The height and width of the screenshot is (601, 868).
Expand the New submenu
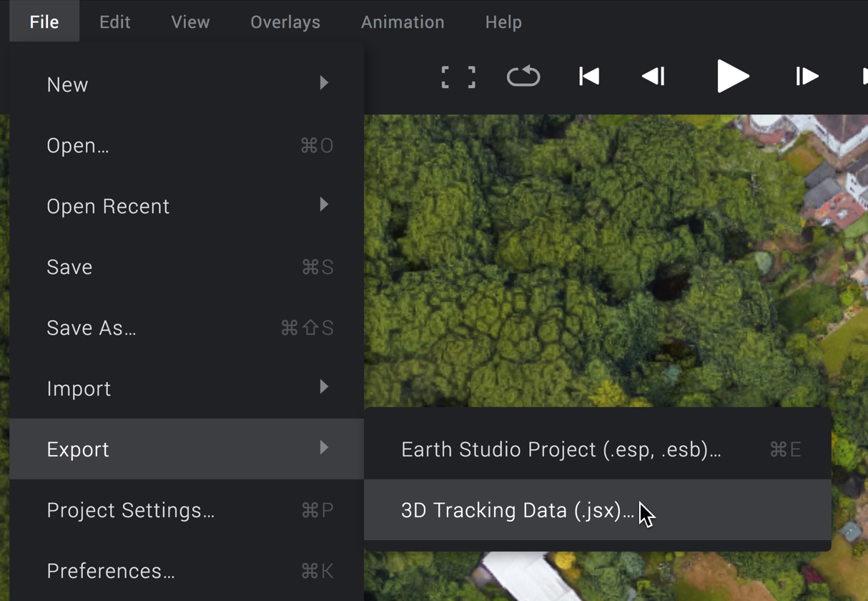pyautogui.click(x=186, y=84)
